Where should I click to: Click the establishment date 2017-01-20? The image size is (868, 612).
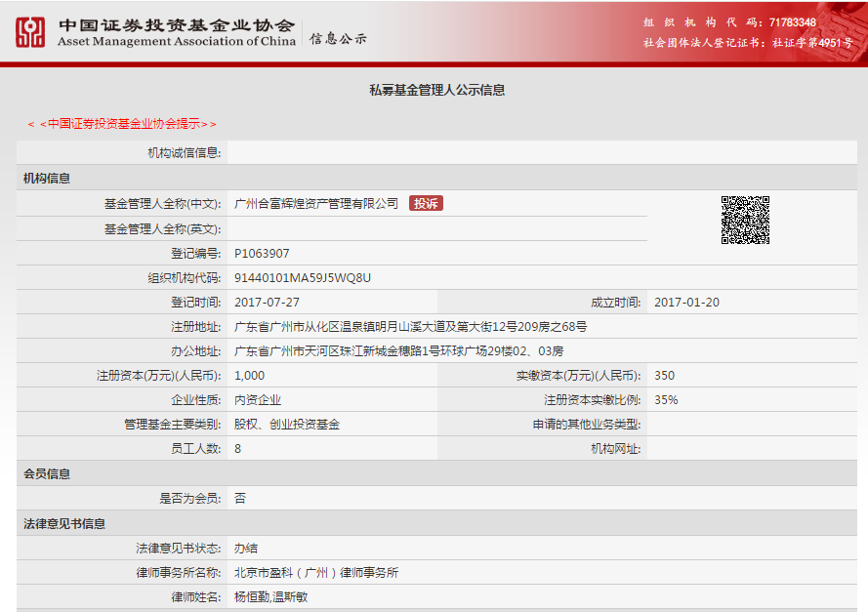pyautogui.click(x=687, y=303)
